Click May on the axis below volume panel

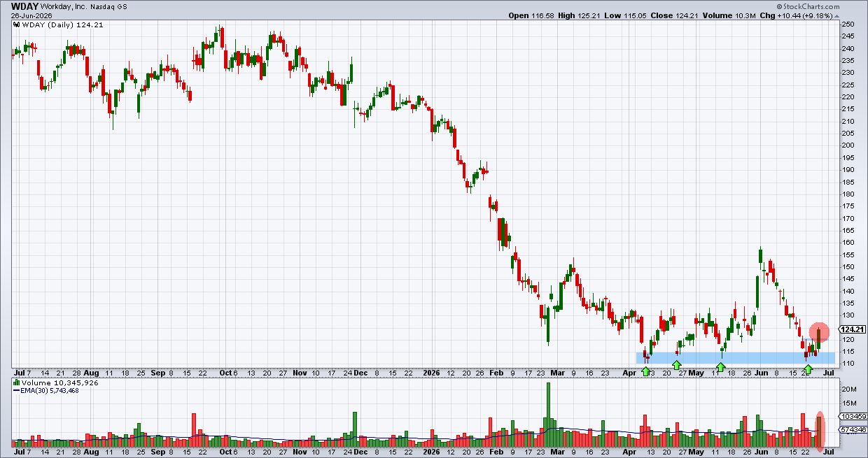pos(695,452)
